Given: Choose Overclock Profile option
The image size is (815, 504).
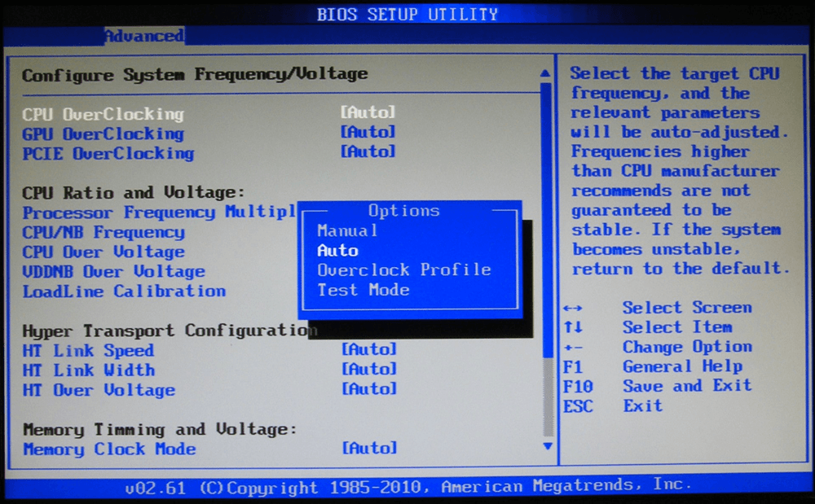Looking at the screenshot, I should point(404,270).
